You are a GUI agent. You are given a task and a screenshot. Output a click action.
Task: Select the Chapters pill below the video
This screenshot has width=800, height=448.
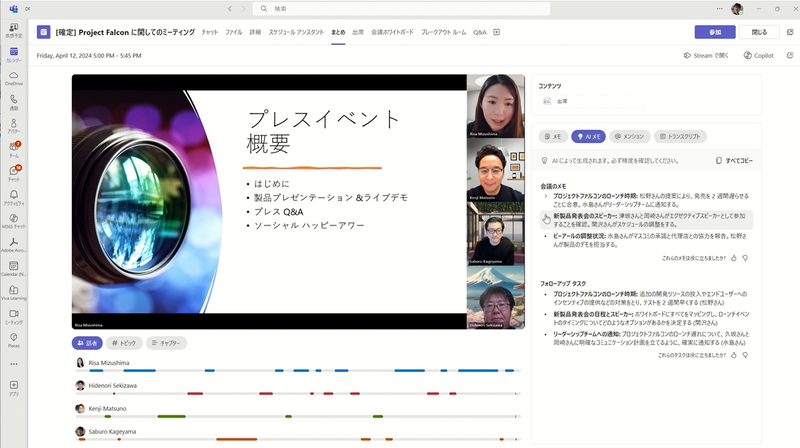coord(166,343)
